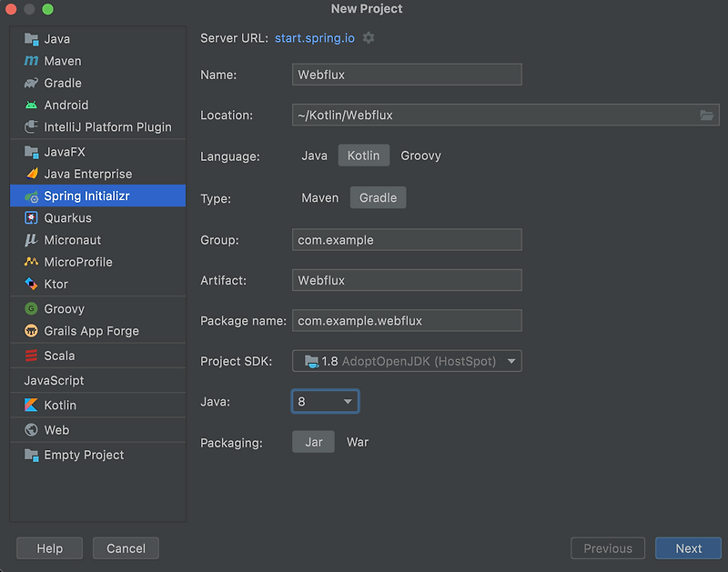Select War packaging

(357, 441)
